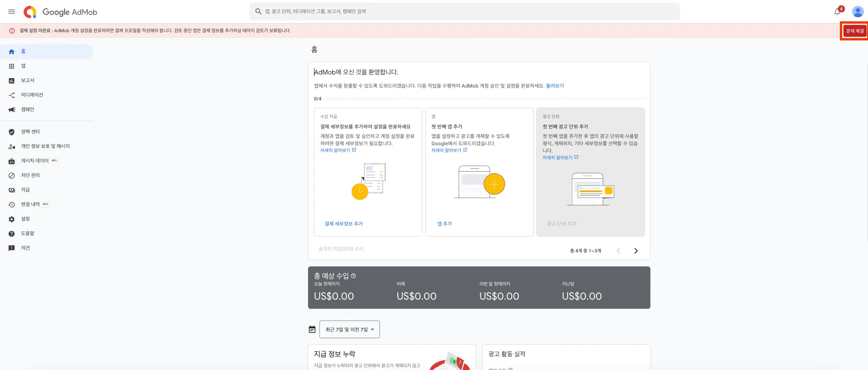Click the reports chart icon
Screen dimensions: 868x370
tap(12, 81)
